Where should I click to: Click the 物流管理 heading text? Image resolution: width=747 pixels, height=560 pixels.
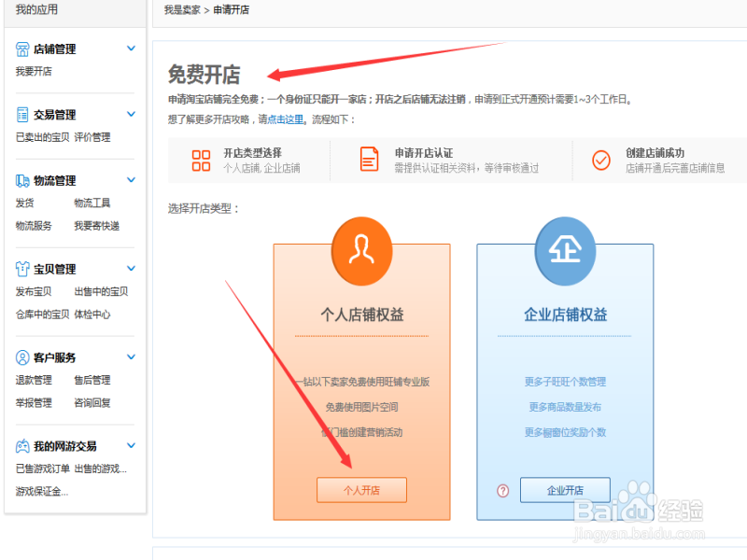(55, 180)
